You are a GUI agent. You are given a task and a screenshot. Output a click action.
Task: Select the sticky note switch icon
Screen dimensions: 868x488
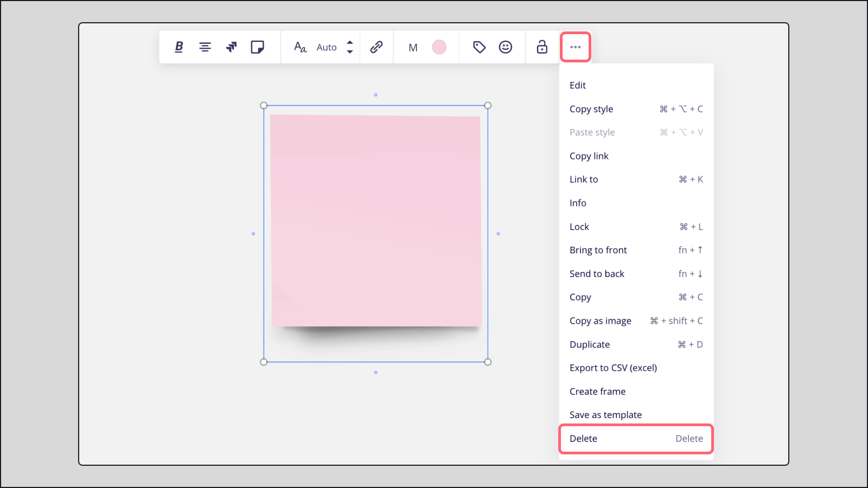(258, 47)
